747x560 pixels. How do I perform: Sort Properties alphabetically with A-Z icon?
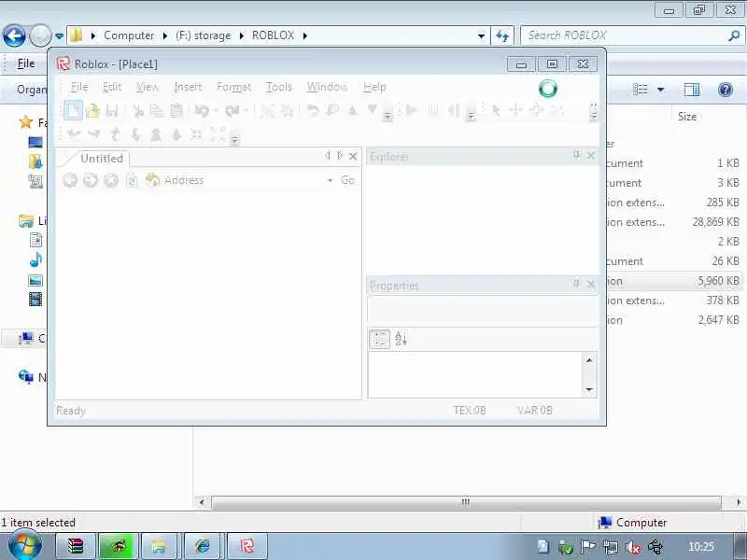tap(401, 339)
